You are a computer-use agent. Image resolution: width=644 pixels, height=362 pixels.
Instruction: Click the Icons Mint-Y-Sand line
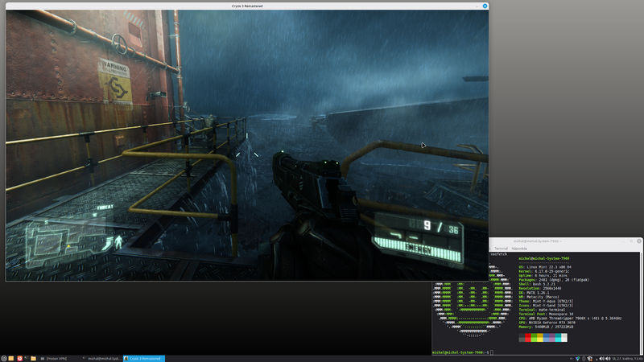tap(546, 306)
